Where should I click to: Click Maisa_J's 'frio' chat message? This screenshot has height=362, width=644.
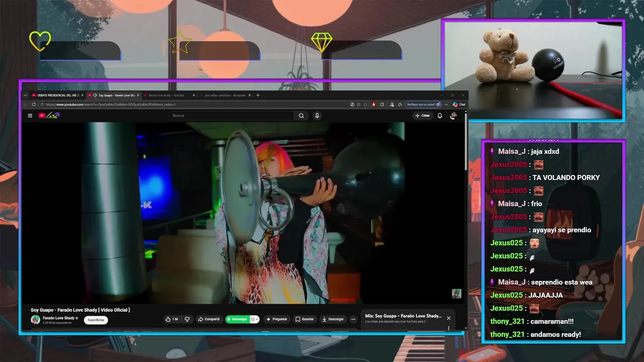(x=537, y=204)
